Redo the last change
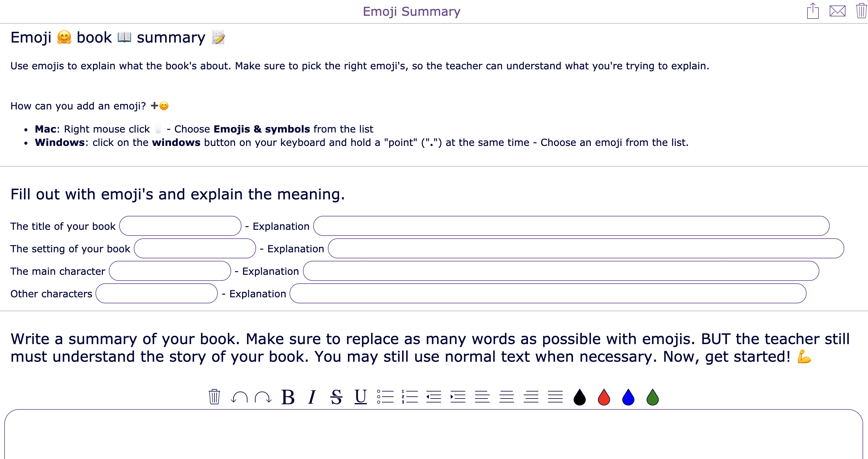Viewport: 868px width, 459px height. point(263,397)
